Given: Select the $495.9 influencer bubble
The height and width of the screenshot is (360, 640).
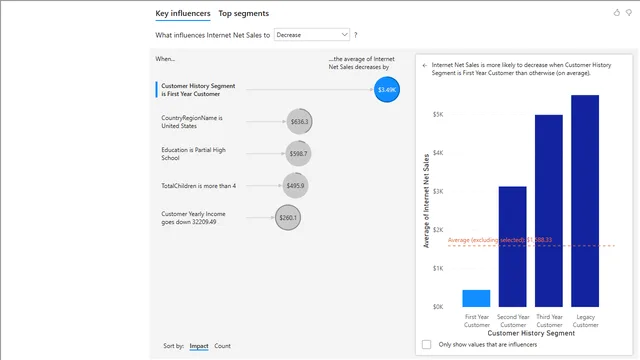Looking at the screenshot, I should pos(295,186).
